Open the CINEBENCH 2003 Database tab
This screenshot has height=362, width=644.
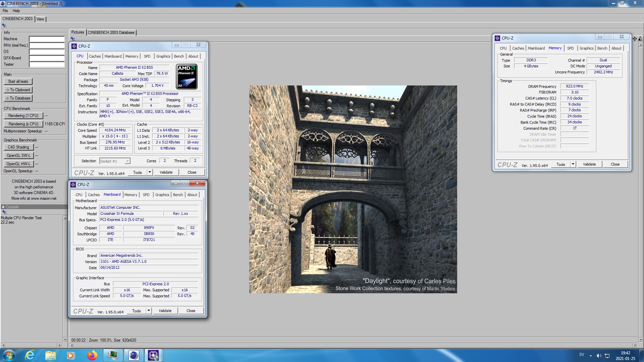pos(111,33)
